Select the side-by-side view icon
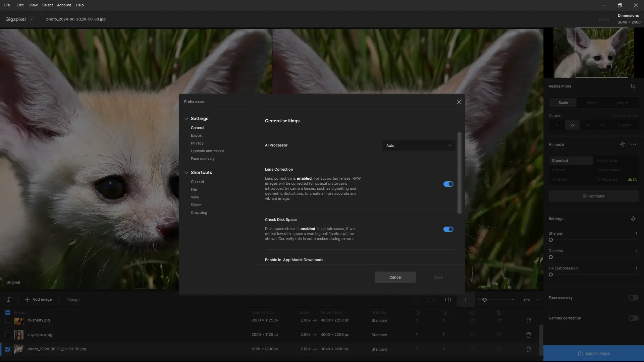Viewport: 644px width, 362px height. coord(466,300)
